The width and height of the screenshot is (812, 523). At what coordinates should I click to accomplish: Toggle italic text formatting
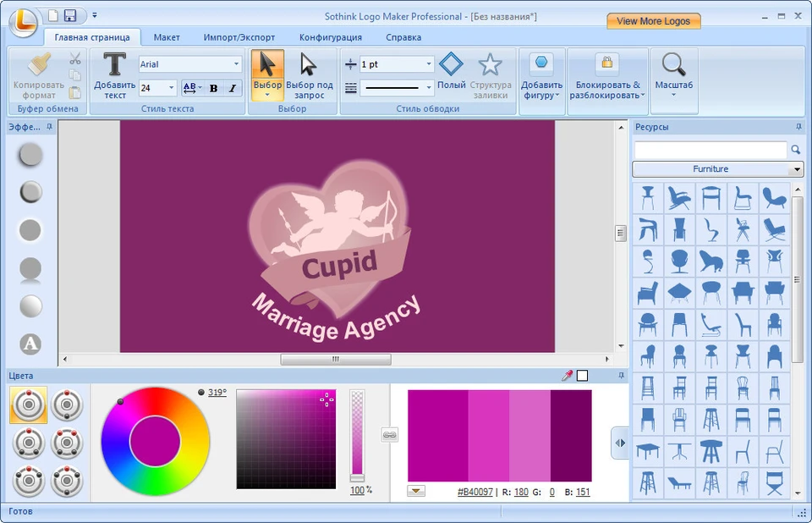click(x=233, y=88)
